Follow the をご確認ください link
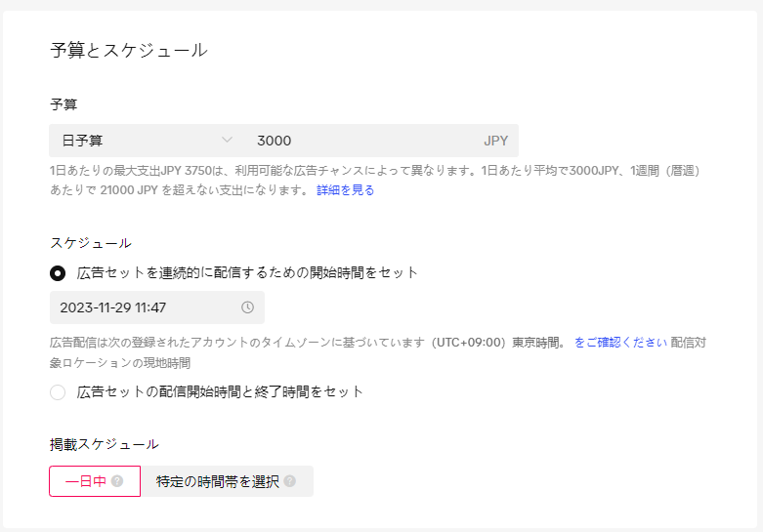The height and width of the screenshot is (532, 763). 620,343
